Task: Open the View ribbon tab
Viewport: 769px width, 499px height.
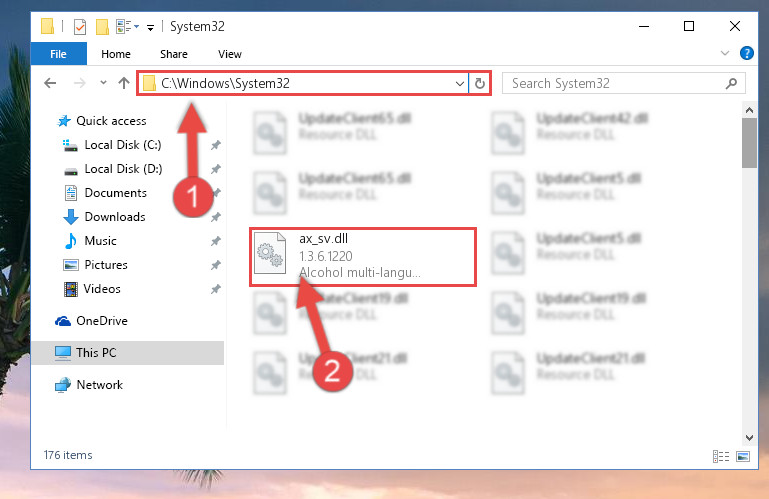Action: (x=230, y=54)
